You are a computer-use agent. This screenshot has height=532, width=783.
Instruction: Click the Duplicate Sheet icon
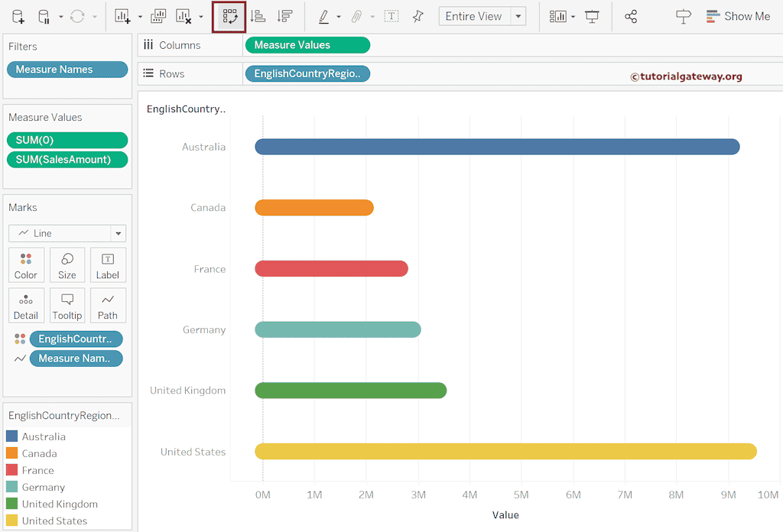pos(157,15)
